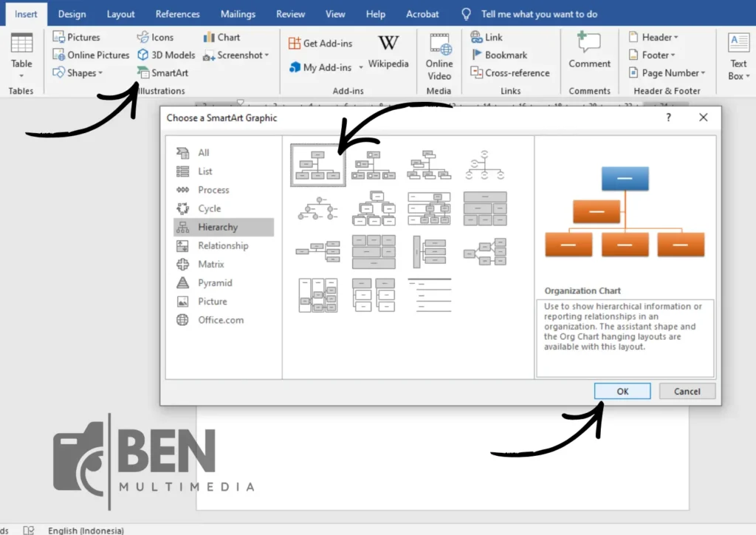Click the SmartArt icon in Illustrations
Image resolution: width=756 pixels, height=535 pixels.
coord(143,72)
